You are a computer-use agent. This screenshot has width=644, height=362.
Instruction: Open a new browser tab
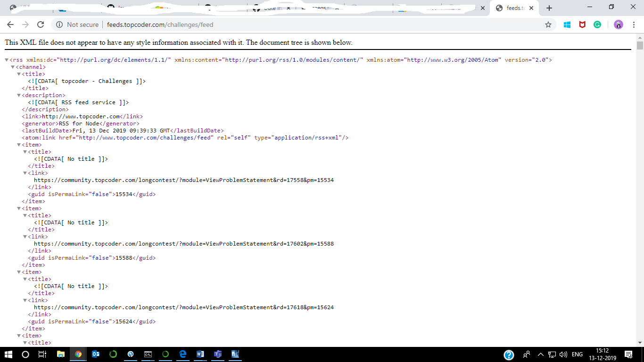(549, 8)
